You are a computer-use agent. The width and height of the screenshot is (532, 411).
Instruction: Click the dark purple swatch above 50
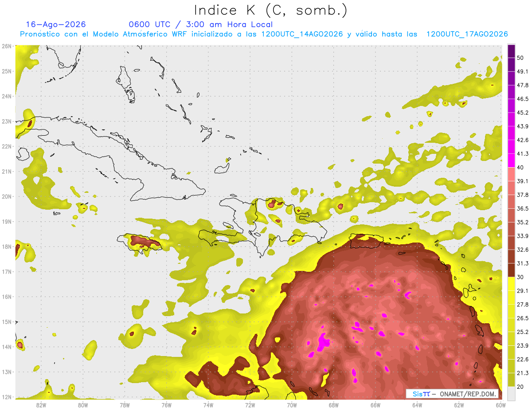tap(512, 51)
